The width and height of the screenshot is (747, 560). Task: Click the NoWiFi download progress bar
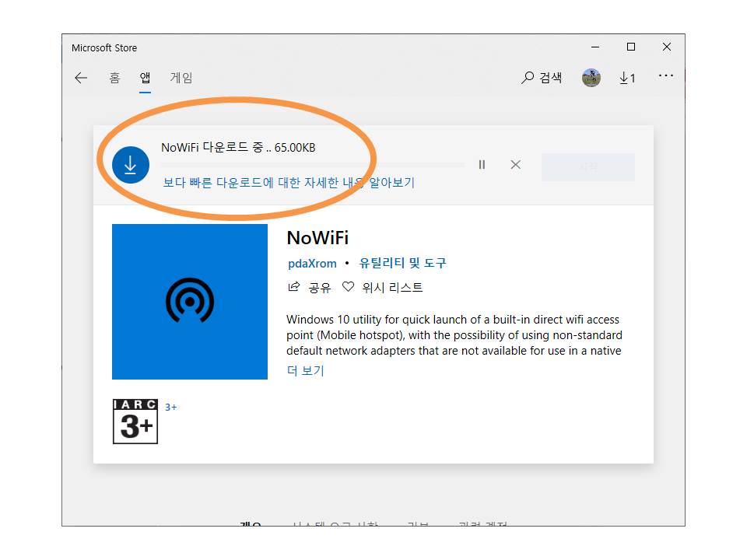[x=313, y=165]
